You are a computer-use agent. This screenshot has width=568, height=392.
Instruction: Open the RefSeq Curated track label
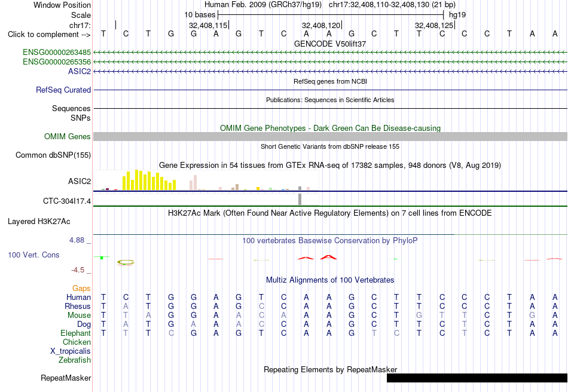click(63, 90)
